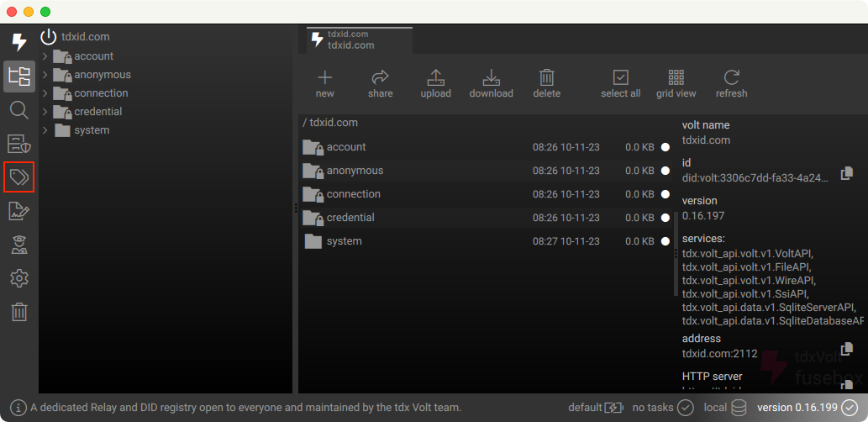Click the 08:27 10-11-23 timestamp
Image resolution: width=868 pixels, height=422 pixels.
pos(566,241)
